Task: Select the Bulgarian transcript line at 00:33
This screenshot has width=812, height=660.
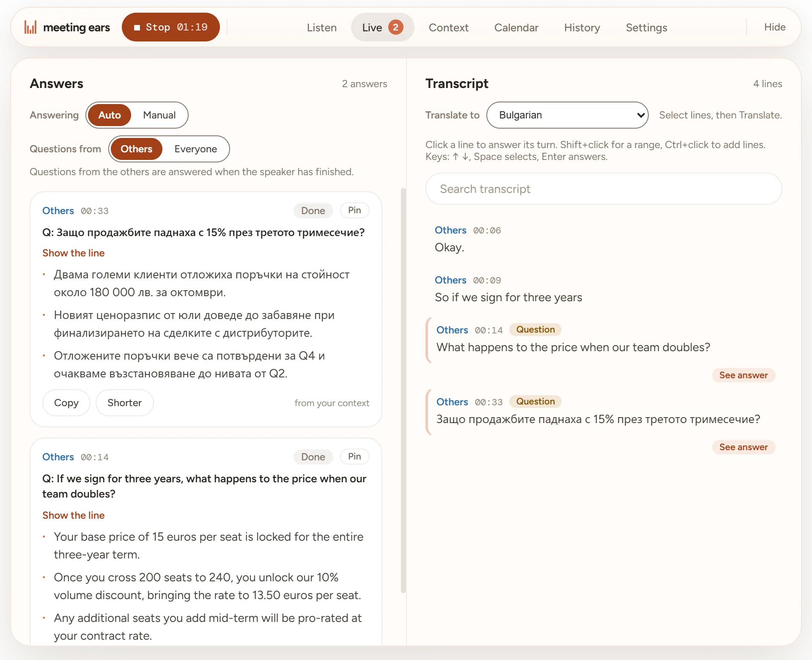Action: pyautogui.click(x=604, y=412)
